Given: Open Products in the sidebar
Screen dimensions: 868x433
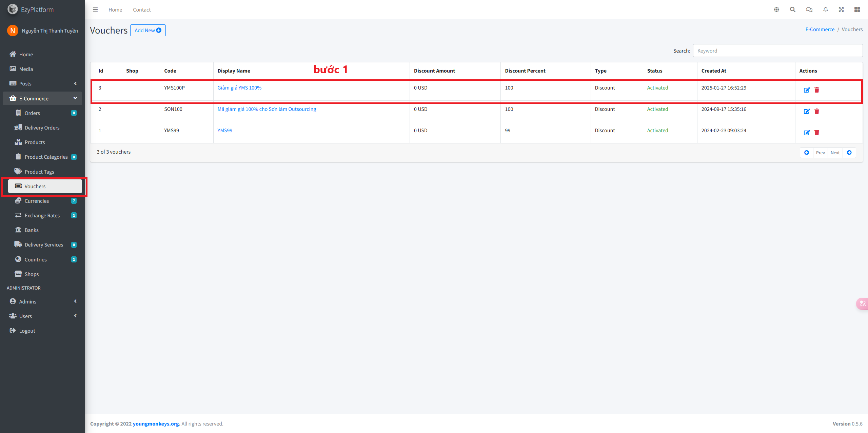Looking at the screenshot, I should coord(45,142).
